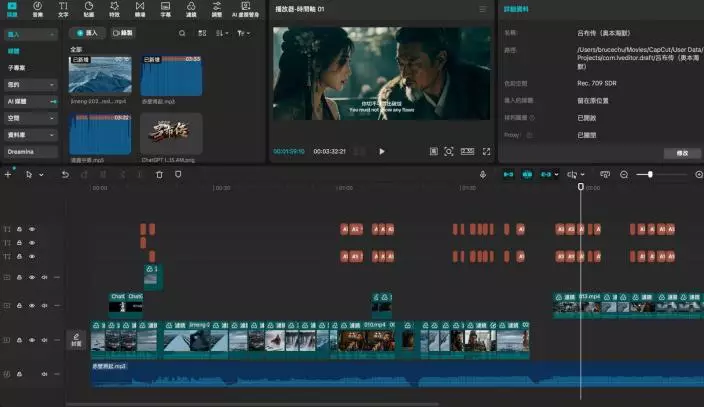Viewport: 704px width, 407px height.
Task: Open the Transitions (轉場) tab
Action: point(140,9)
